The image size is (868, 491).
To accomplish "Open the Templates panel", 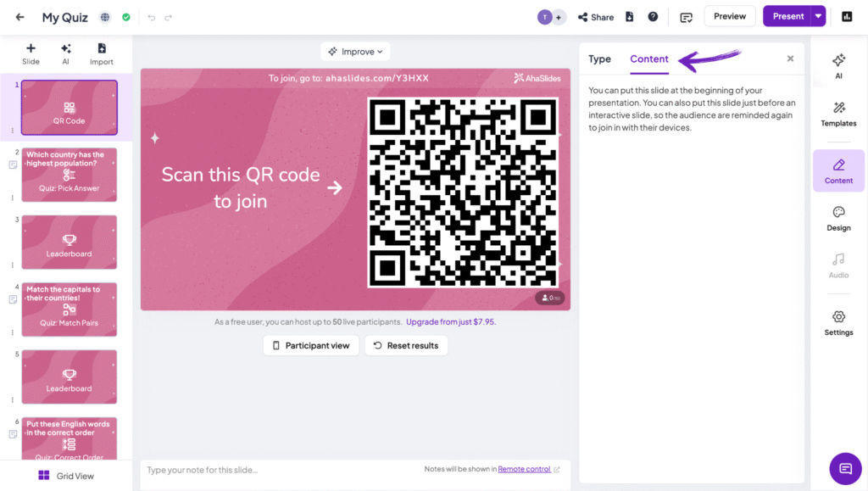I will (838, 114).
